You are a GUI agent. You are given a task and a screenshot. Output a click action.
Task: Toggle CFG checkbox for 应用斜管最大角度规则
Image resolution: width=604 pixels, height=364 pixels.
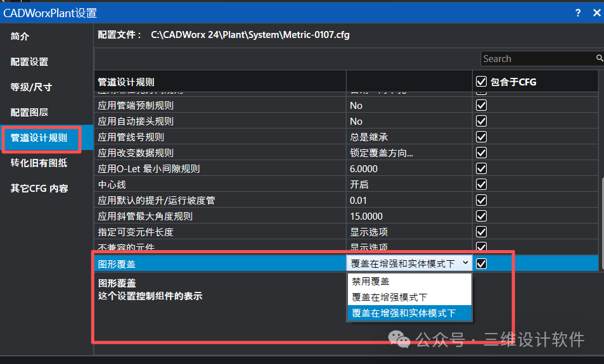point(481,216)
